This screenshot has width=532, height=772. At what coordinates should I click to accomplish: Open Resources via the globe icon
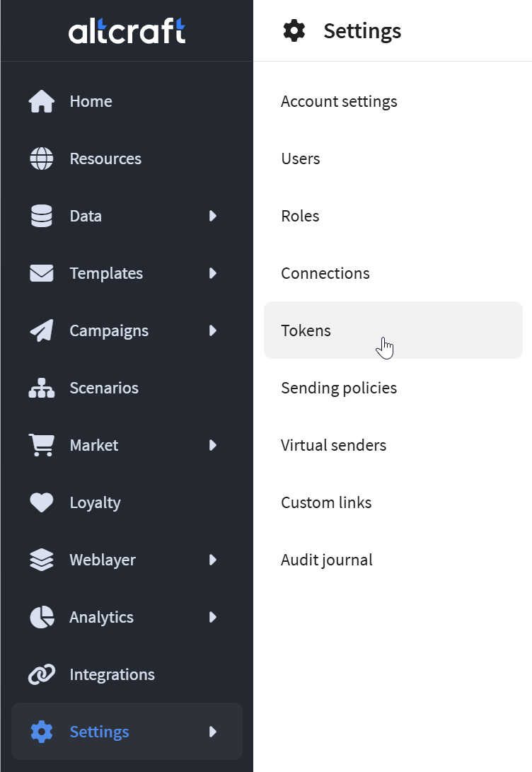click(x=41, y=159)
